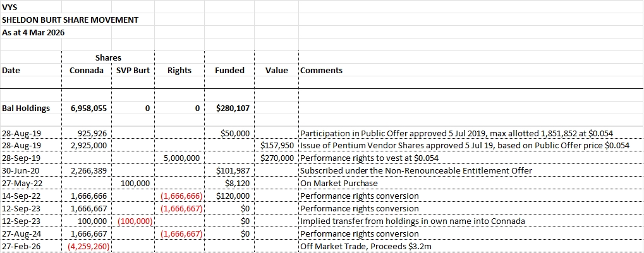
Task: Select the Funded column header
Action: point(229,70)
